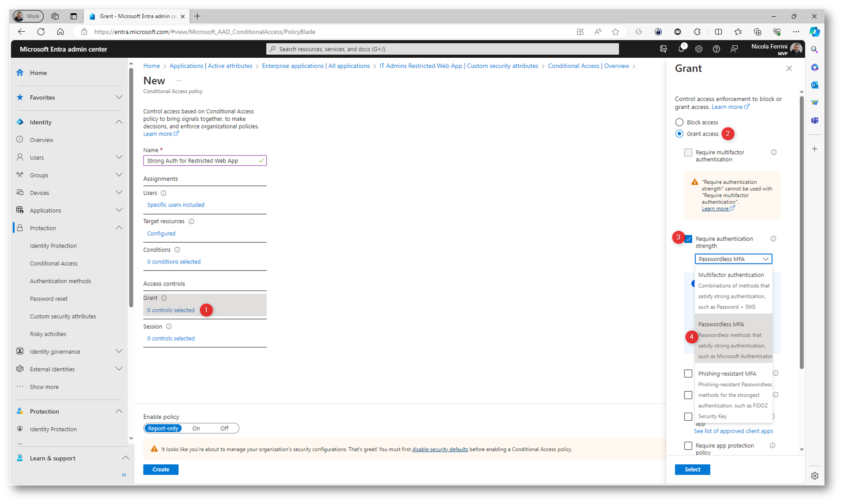
Task: Set Enable policy to Report-only
Action: [x=163, y=428]
